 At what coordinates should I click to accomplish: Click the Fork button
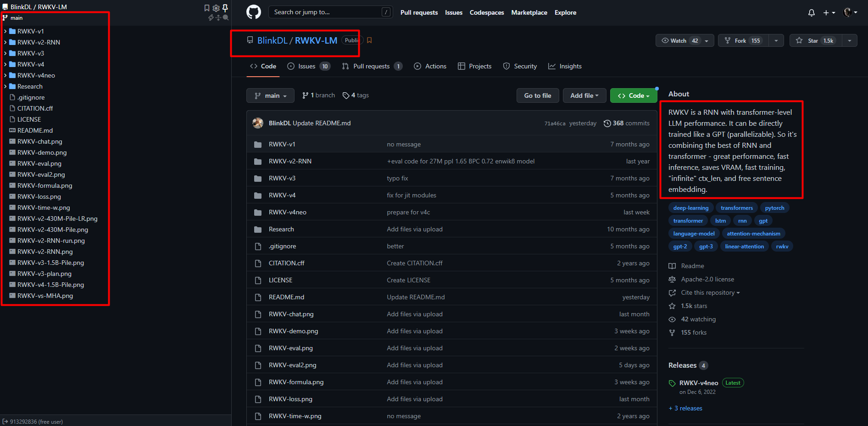point(743,40)
